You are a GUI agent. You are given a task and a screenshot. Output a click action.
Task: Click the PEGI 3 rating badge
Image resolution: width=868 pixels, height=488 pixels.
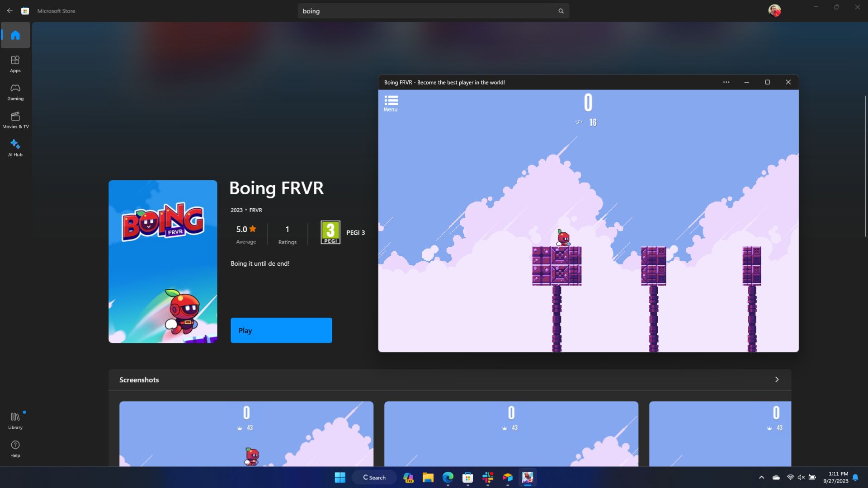click(330, 232)
